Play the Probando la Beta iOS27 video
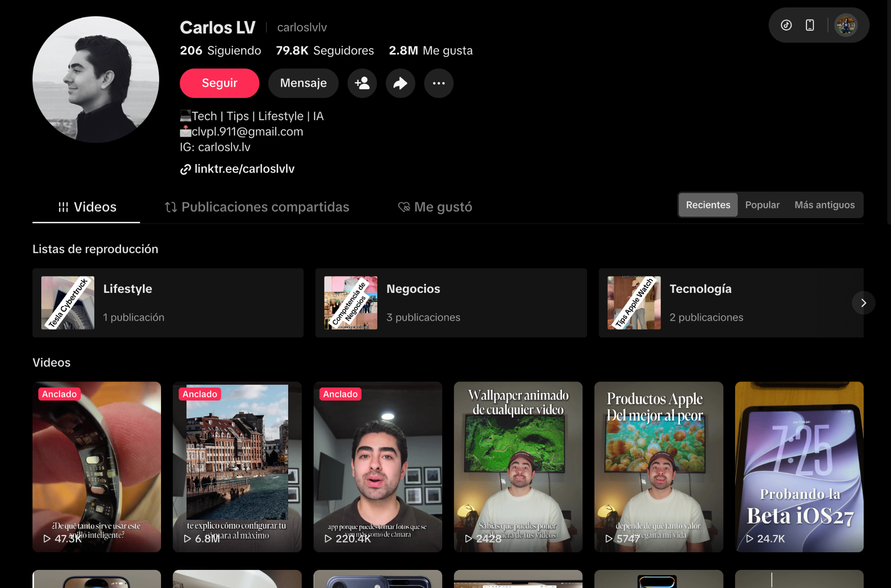This screenshot has width=891, height=588. point(799,467)
